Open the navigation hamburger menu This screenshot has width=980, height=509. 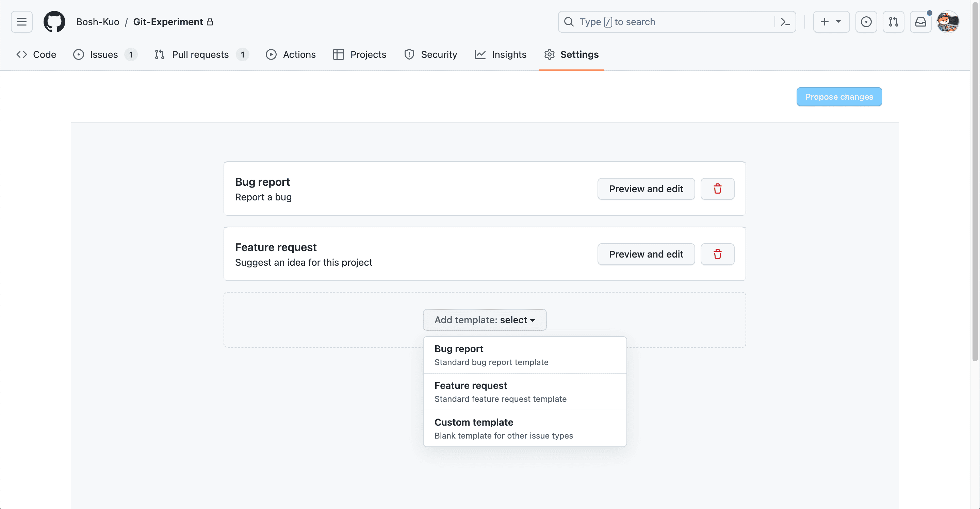pos(21,22)
